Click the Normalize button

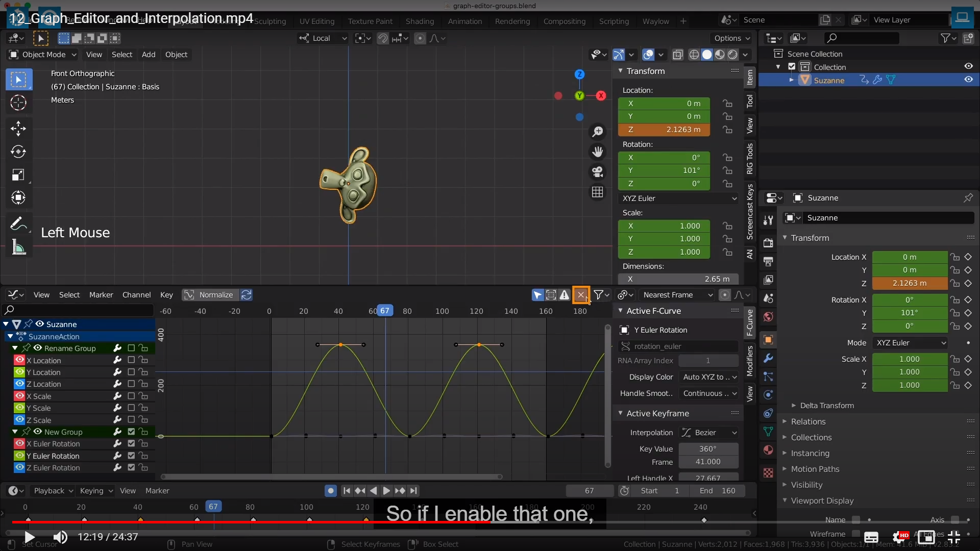point(210,295)
